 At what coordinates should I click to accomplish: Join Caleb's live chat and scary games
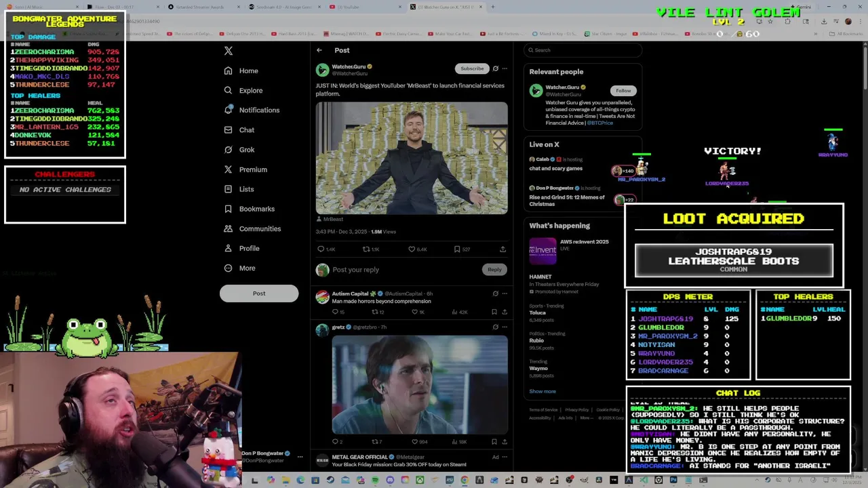point(583,164)
